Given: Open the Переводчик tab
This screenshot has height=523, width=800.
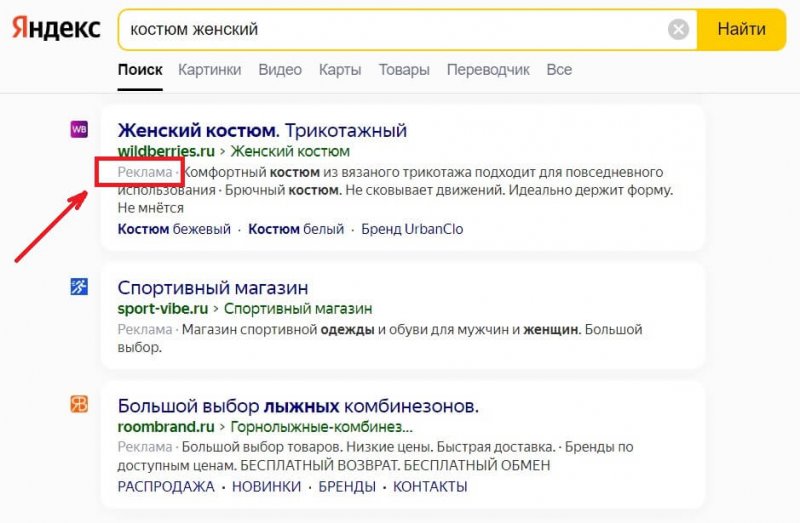Looking at the screenshot, I should pos(489,70).
